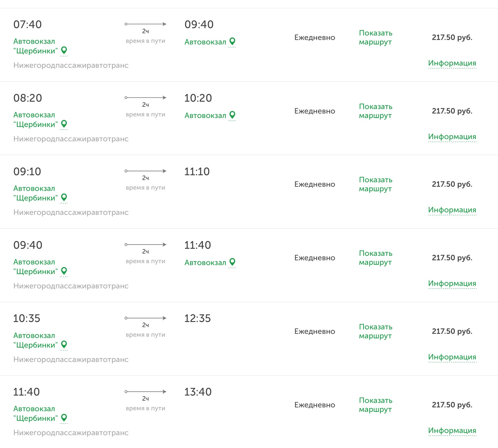
Task: Expand Информация for the 07:40 trip
Action: tap(452, 63)
